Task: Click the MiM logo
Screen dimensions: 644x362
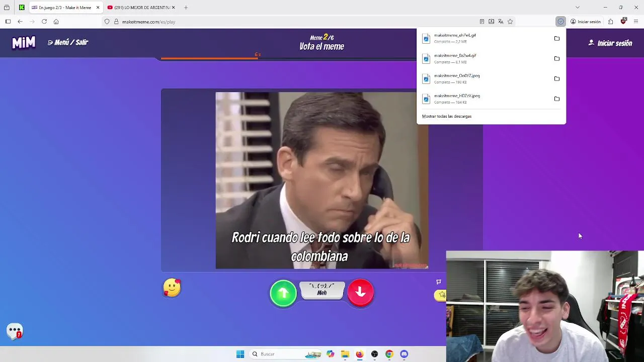Action: (24, 43)
